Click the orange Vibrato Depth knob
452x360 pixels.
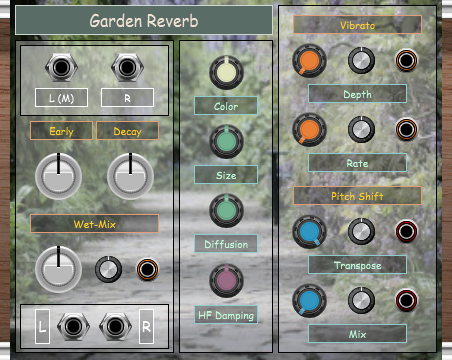click(309, 61)
